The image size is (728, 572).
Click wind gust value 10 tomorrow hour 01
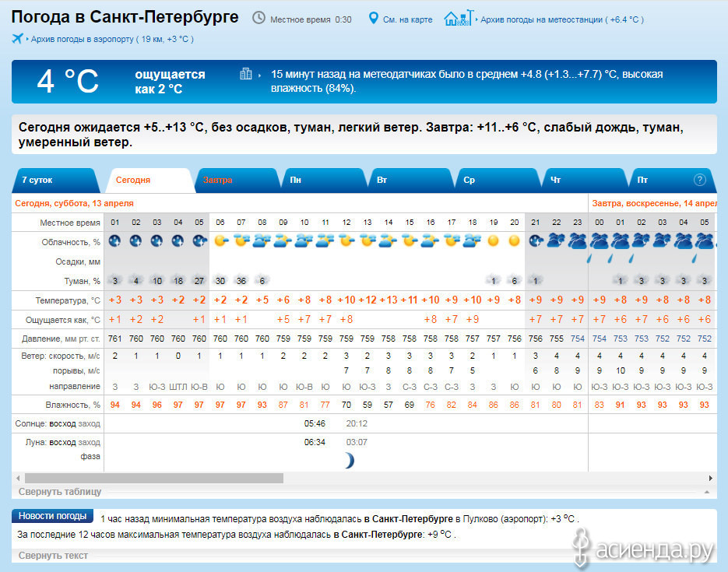click(621, 370)
